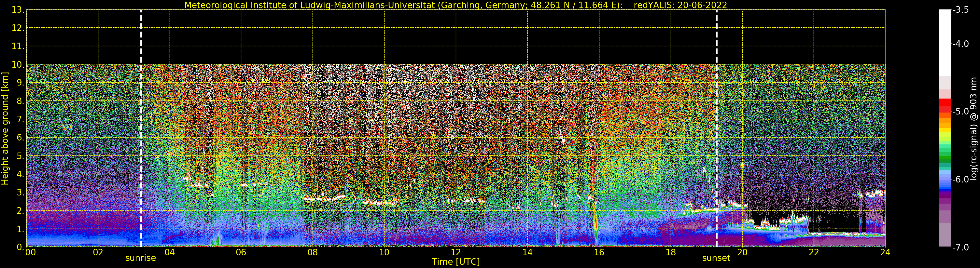
Task: Click the '5.' height axis tick label
Action: (21, 156)
